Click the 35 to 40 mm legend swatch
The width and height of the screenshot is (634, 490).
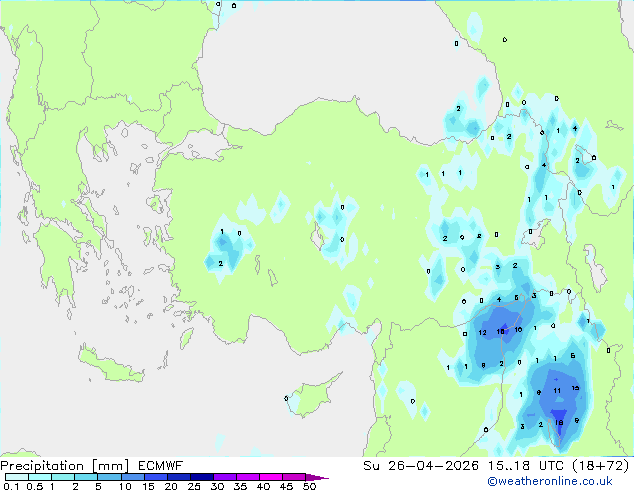pos(247,477)
